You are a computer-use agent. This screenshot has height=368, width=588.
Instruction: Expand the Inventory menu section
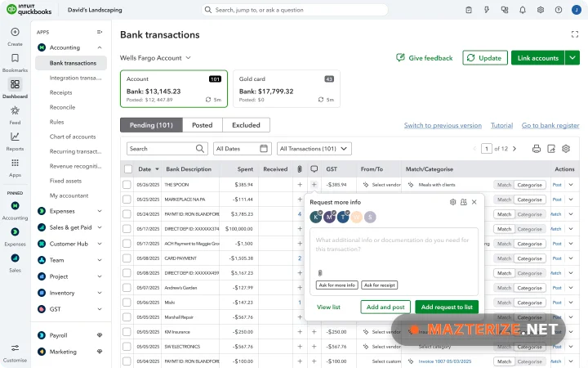100,293
